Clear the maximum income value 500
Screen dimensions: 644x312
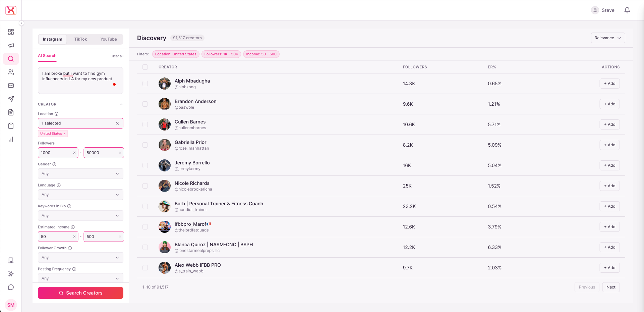click(120, 237)
